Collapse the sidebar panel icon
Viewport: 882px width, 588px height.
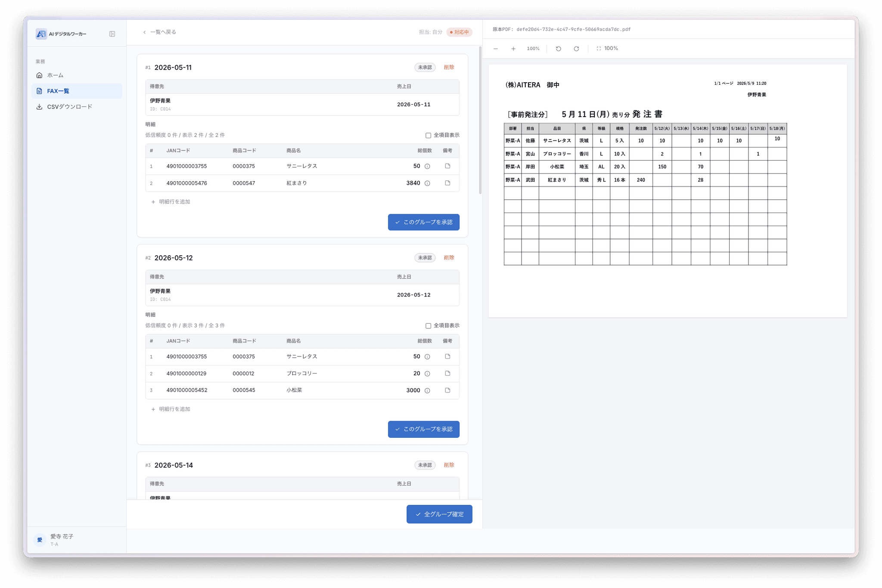(112, 34)
